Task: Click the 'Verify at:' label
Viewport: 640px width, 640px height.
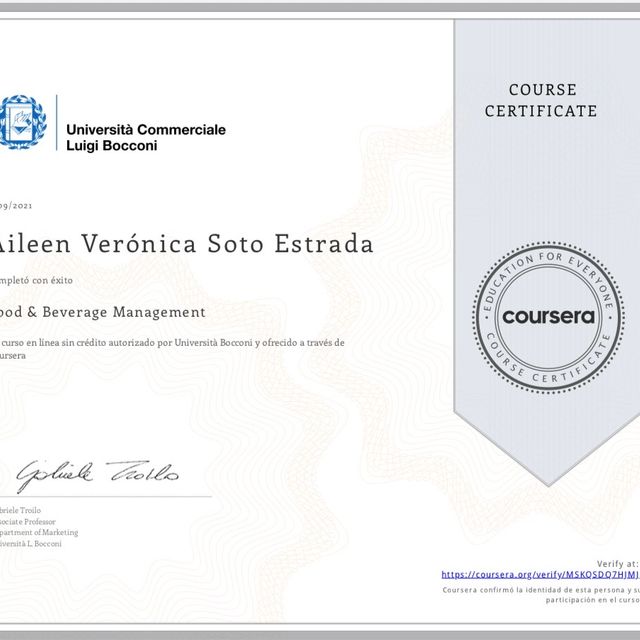Action: (617, 564)
